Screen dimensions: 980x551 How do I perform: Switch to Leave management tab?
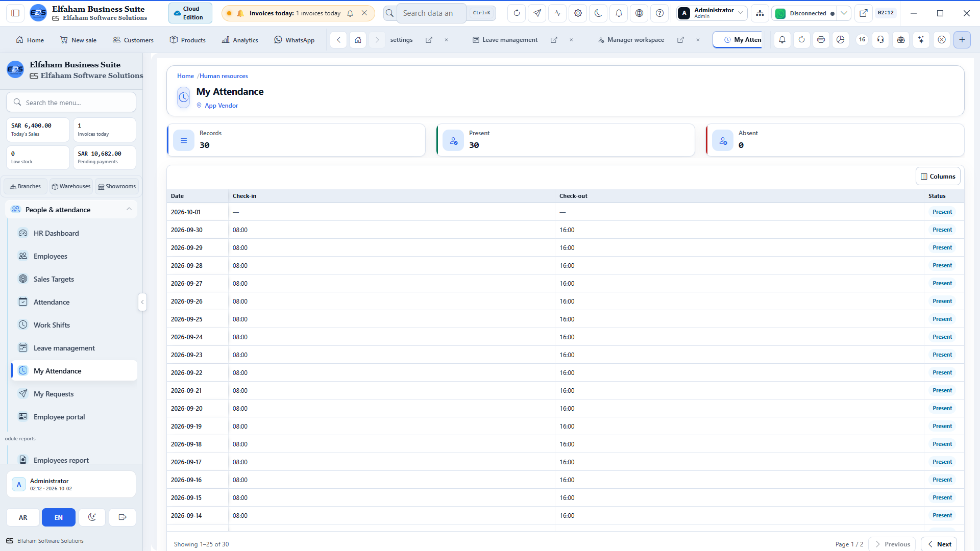click(505, 40)
